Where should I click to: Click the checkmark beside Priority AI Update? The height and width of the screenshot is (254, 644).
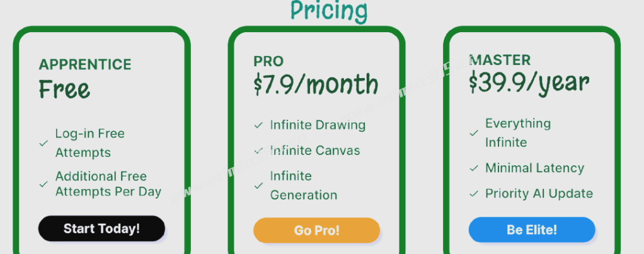(474, 193)
